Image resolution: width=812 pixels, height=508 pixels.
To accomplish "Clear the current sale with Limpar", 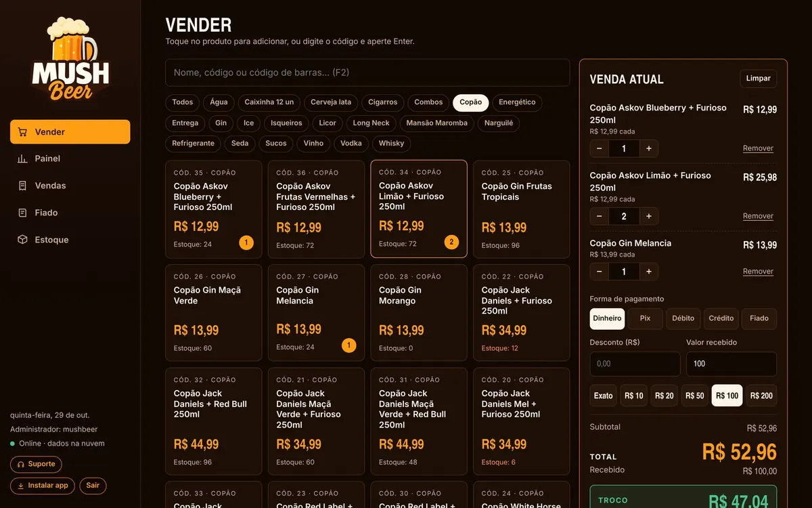I will coord(758,79).
